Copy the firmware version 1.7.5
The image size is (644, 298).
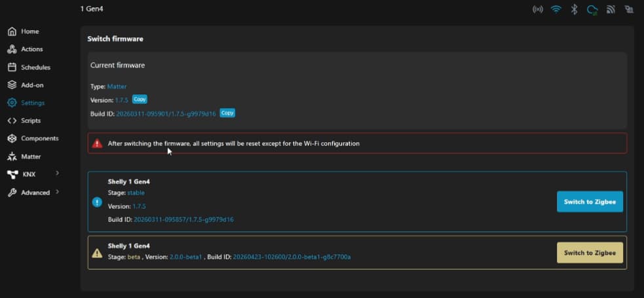[140, 100]
